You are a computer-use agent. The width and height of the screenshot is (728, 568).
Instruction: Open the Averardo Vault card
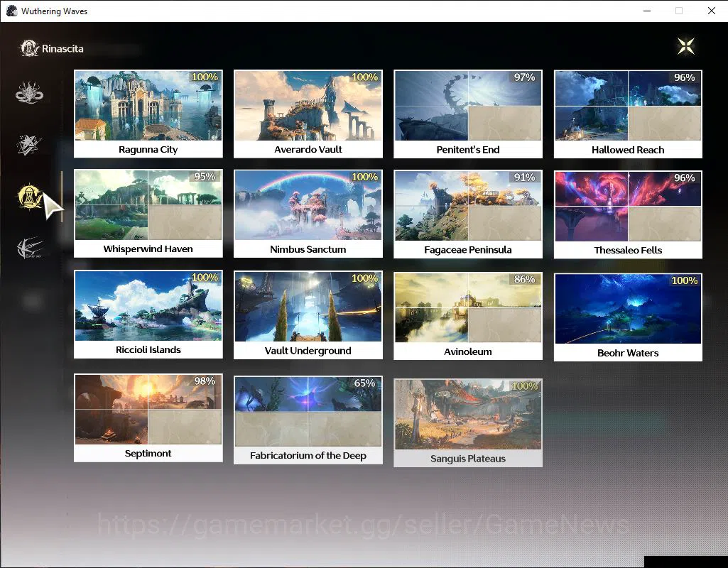[x=308, y=114]
